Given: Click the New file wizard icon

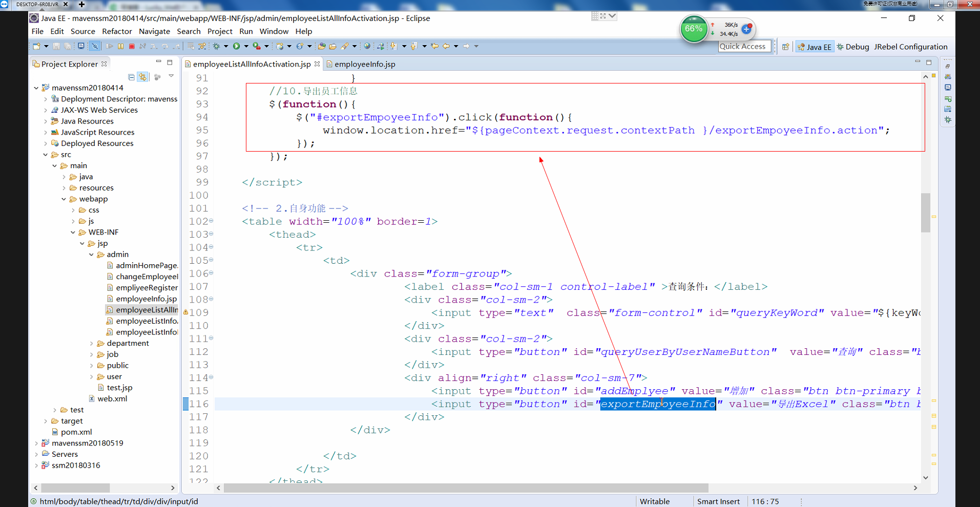Looking at the screenshot, I should coord(36,46).
